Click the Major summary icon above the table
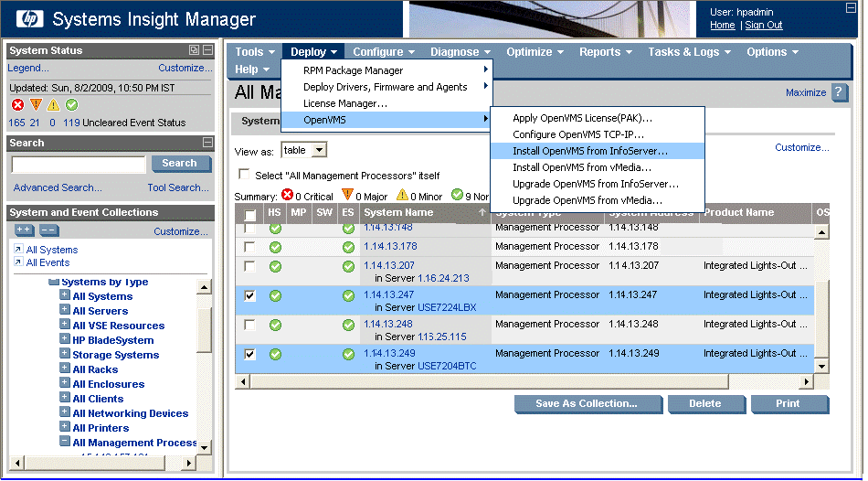The width and height of the screenshot is (868, 481). click(347, 195)
